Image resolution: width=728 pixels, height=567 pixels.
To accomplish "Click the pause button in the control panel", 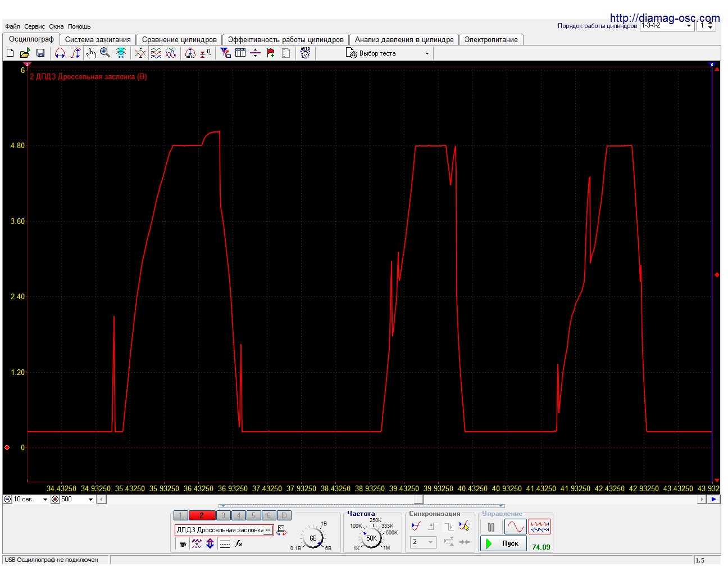I will tap(491, 527).
